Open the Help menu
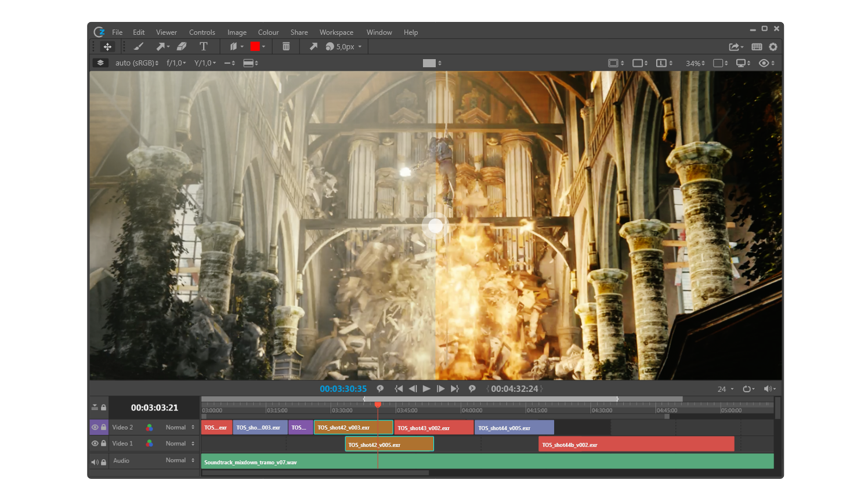This screenshot has height=502, width=868. pyautogui.click(x=411, y=32)
